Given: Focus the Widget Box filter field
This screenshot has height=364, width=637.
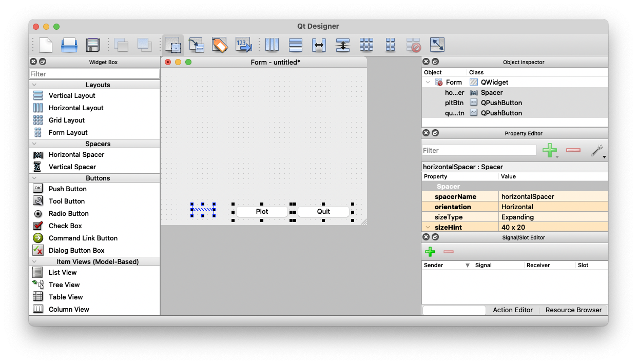Looking at the screenshot, I should coord(94,74).
